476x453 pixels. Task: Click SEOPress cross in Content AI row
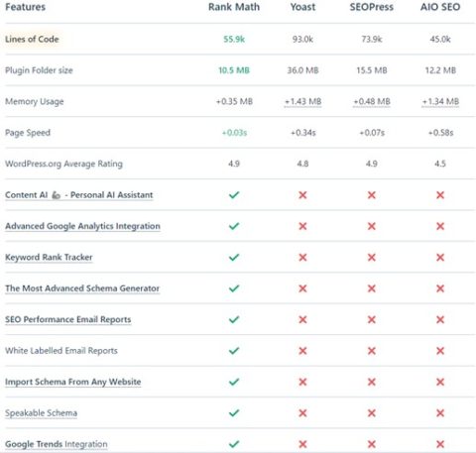click(372, 195)
